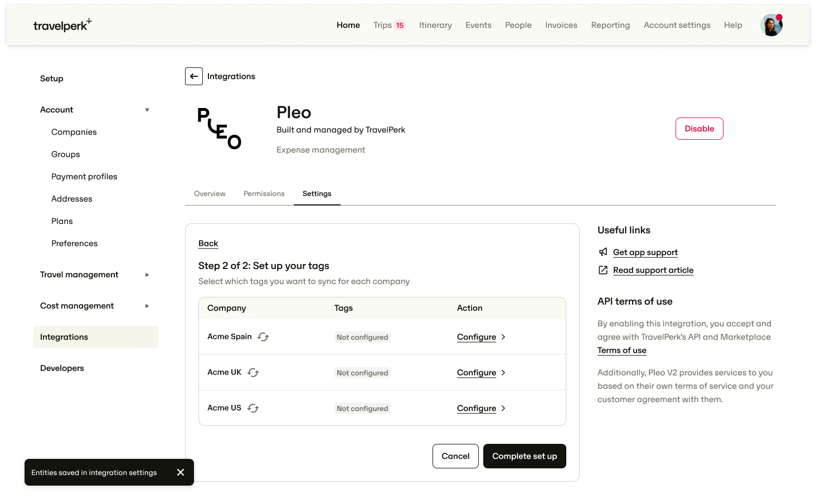The image size is (816, 504).
Task: Click the Back link in step 2
Action: [x=208, y=243]
